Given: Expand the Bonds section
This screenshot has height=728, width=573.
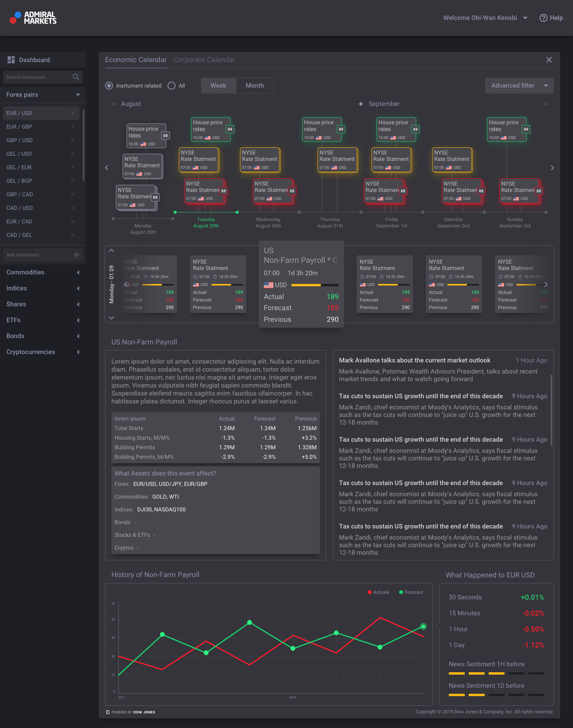Looking at the screenshot, I should tap(78, 336).
